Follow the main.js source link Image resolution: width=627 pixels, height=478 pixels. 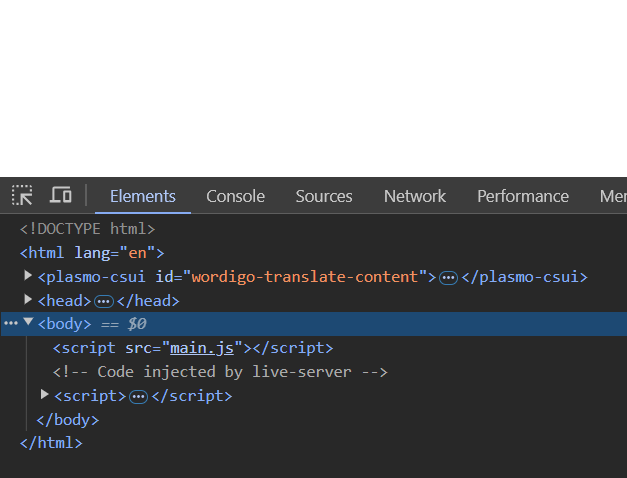201,348
